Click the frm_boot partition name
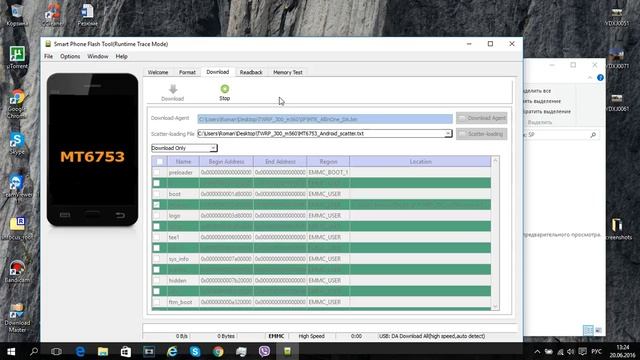The height and width of the screenshot is (360, 640). click(180, 302)
